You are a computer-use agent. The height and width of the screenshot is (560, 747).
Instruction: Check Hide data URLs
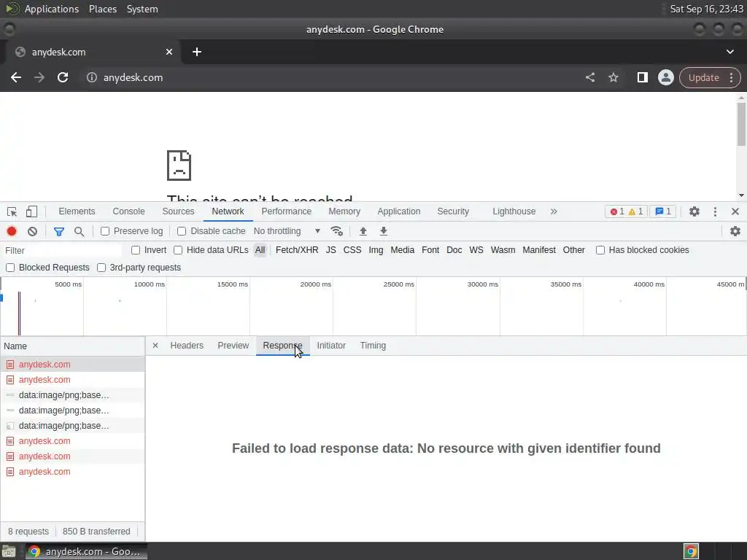[x=178, y=251]
